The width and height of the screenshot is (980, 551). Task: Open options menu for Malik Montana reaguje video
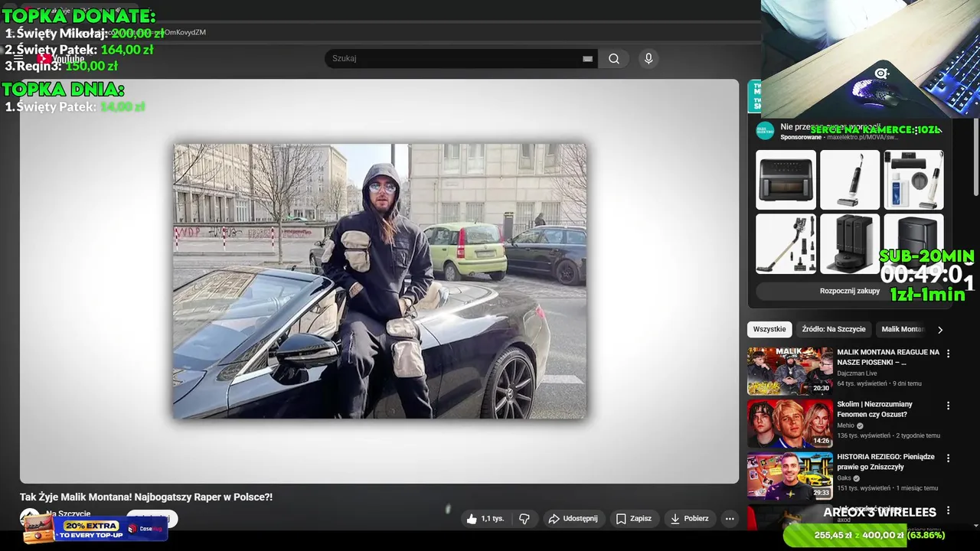[x=949, y=354]
